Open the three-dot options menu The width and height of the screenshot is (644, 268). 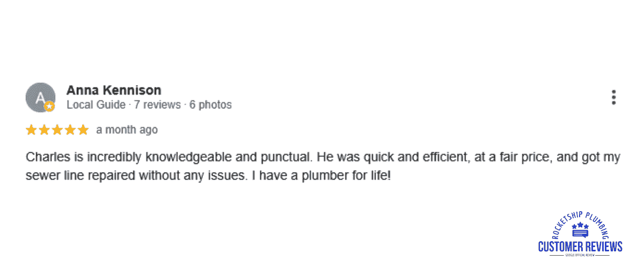point(613,98)
